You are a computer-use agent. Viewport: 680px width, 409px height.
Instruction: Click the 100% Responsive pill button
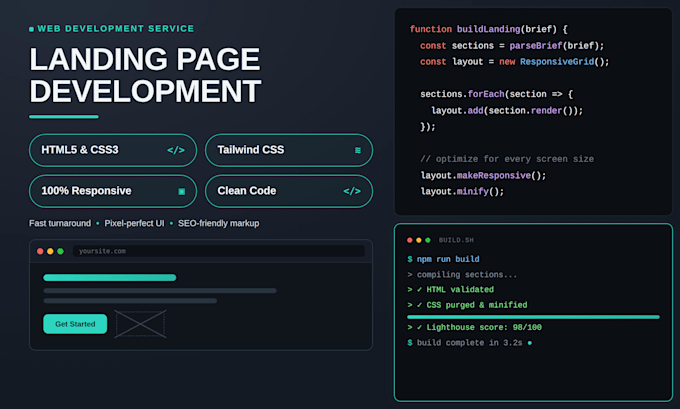[113, 191]
